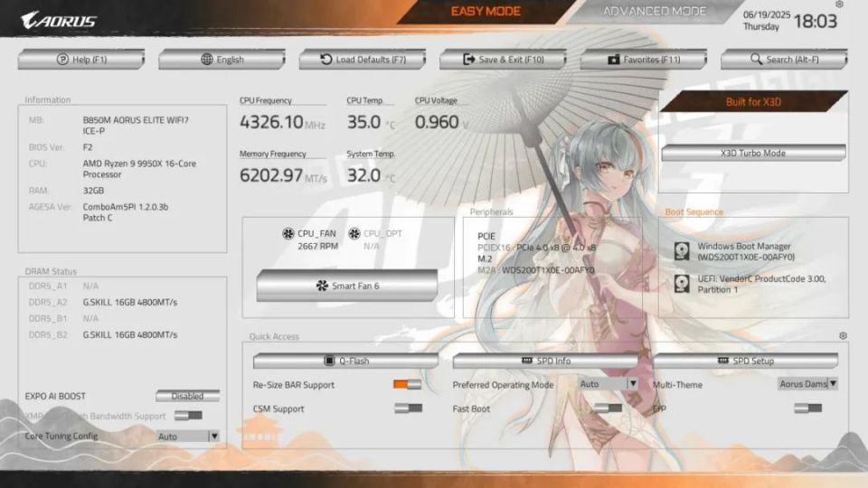Image resolution: width=868 pixels, height=488 pixels.
Task: Click System Temp value 32.0
Action: tap(363, 175)
